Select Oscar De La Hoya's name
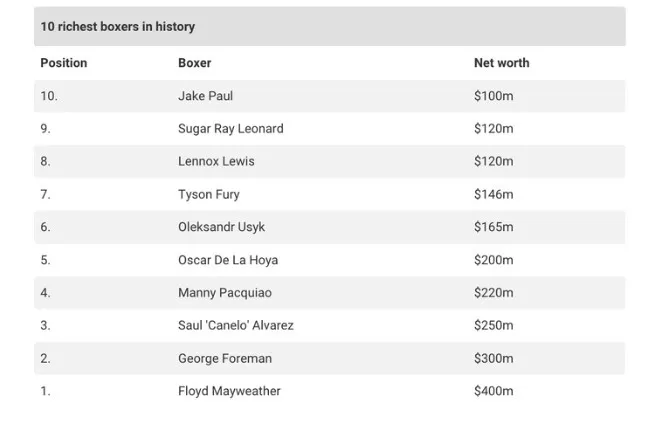 [228, 260]
